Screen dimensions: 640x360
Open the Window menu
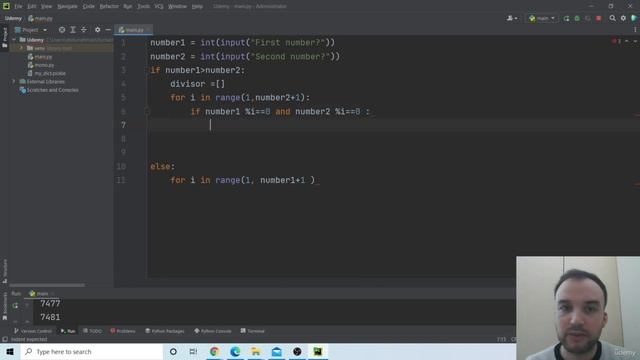(177, 7)
